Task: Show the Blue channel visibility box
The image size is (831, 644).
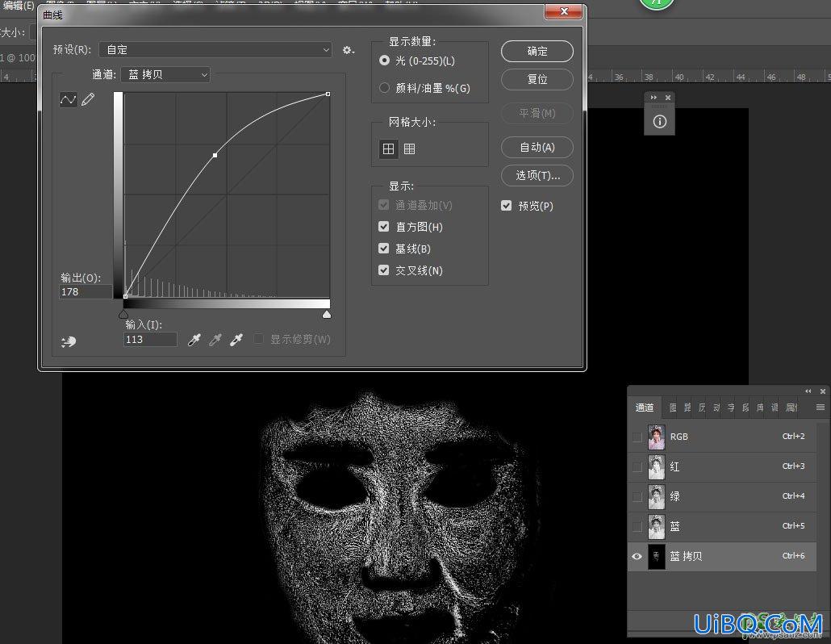Action: click(x=637, y=526)
